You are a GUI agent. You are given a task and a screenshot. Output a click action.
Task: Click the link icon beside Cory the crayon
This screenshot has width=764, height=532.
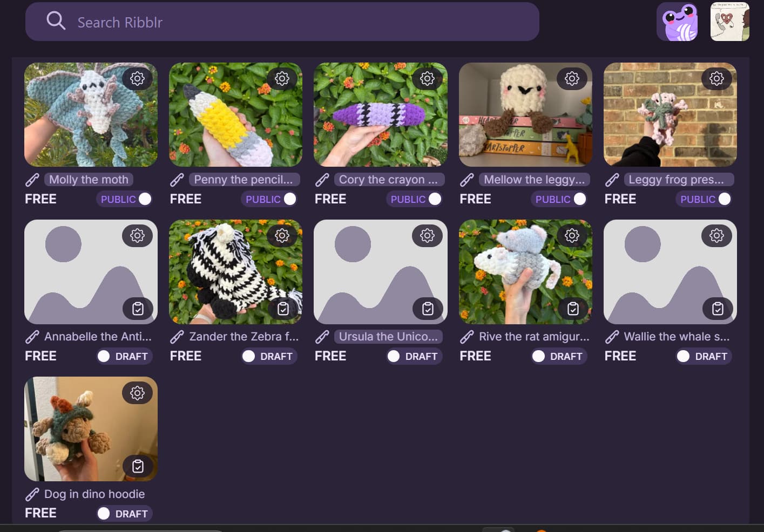pos(322,180)
